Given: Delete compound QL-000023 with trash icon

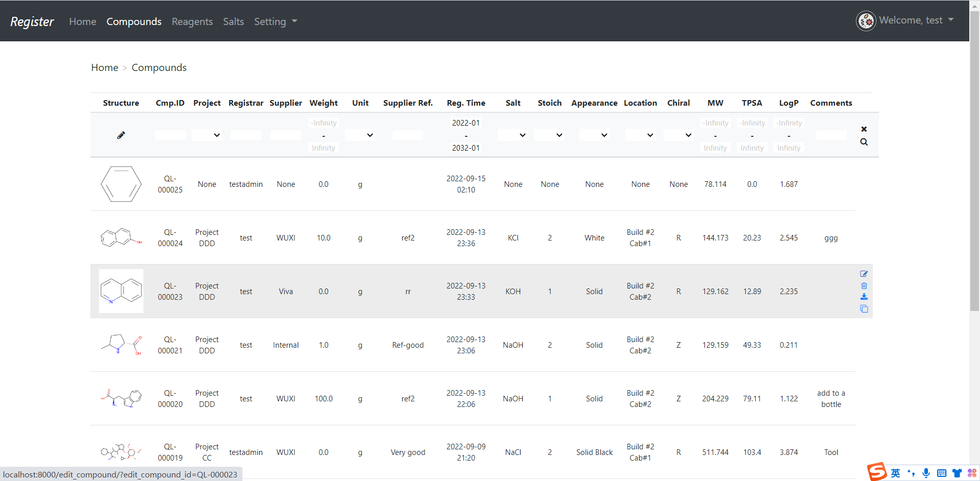Looking at the screenshot, I should click(864, 285).
